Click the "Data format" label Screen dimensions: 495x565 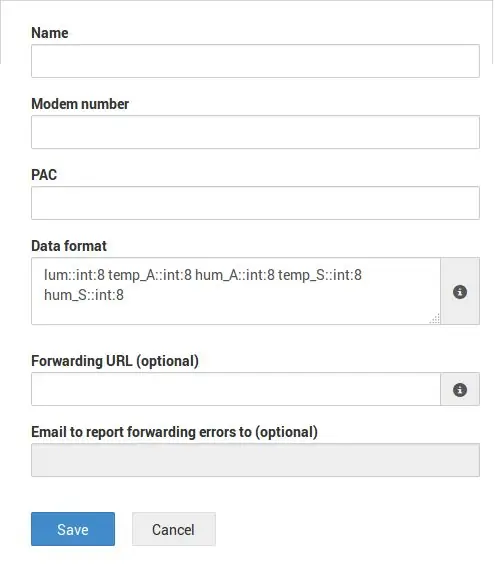(x=69, y=246)
